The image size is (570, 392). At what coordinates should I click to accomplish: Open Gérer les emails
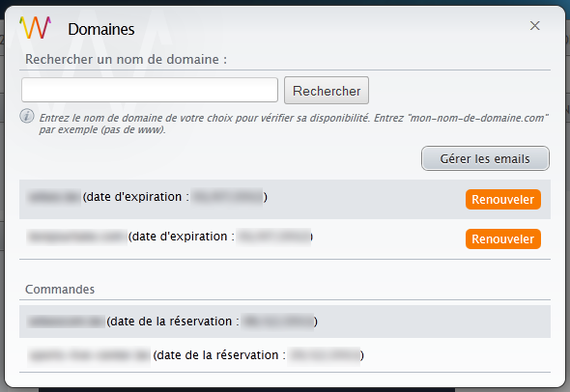click(485, 158)
